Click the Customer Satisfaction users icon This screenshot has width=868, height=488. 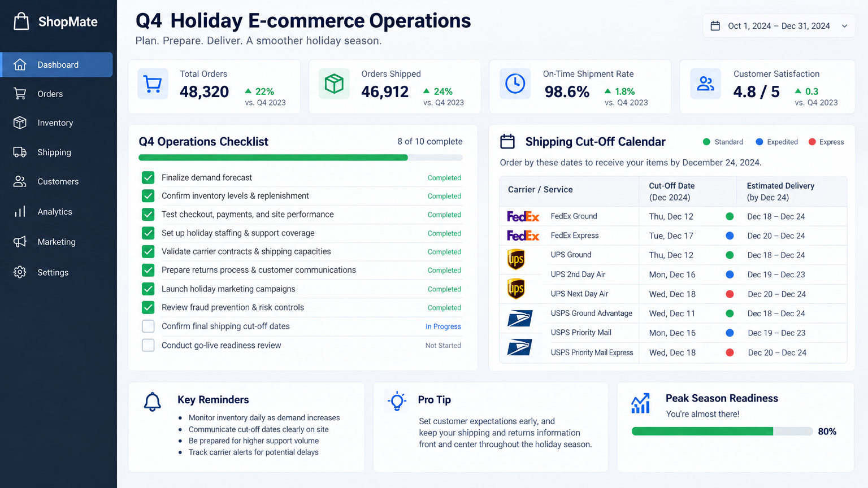[x=705, y=84]
